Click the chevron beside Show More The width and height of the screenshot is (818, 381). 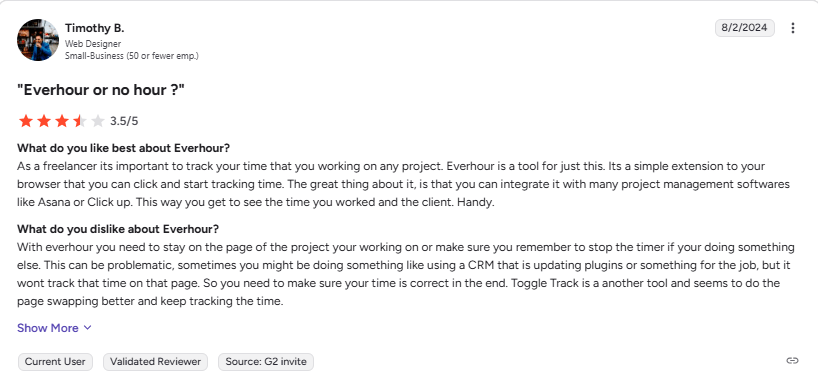[x=88, y=328]
